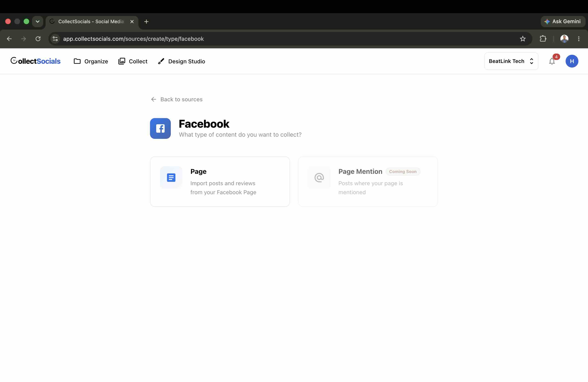Expand the tab search dropdown
This screenshot has height=382, width=588.
38,22
